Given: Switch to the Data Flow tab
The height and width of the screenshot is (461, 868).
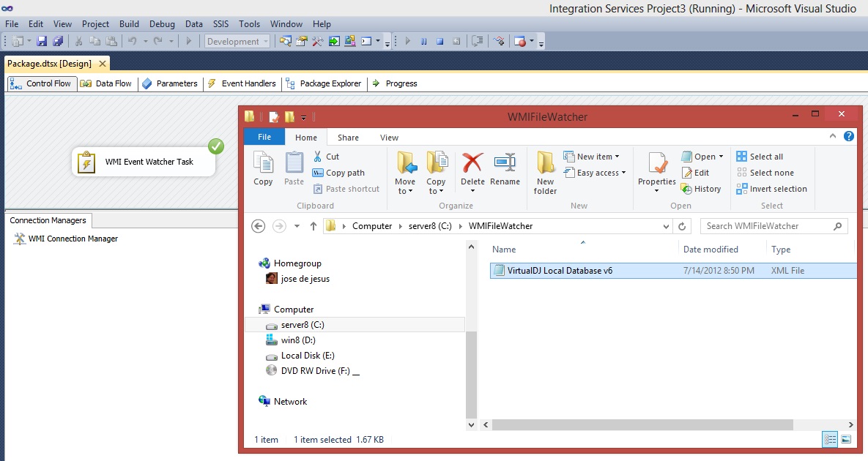Looking at the screenshot, I should 107,83.
